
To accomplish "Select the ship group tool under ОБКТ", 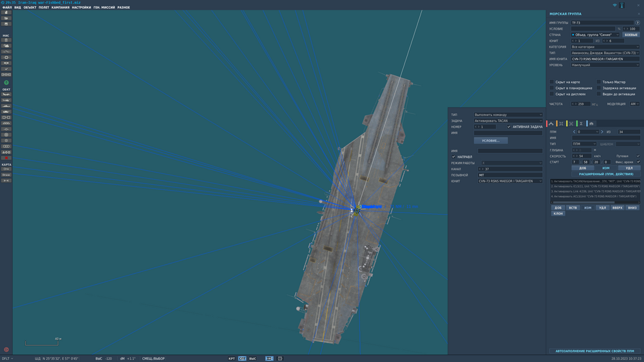I will pyautogui.click(x=6, y=106).
